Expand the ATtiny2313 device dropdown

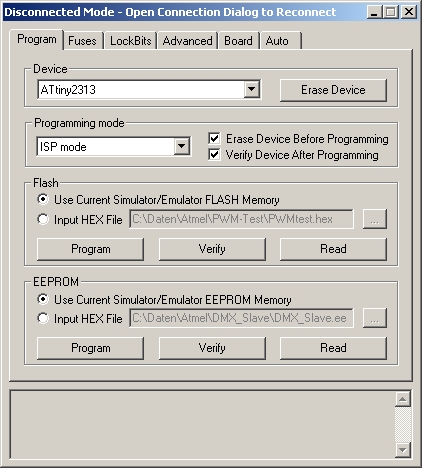[252, 89]
